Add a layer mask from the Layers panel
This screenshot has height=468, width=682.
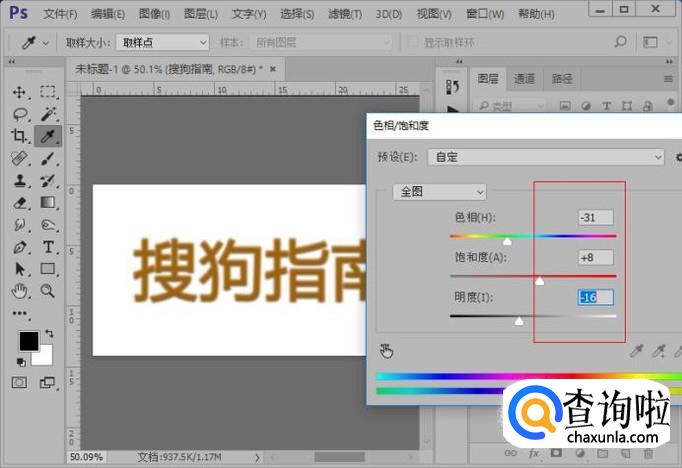(556, 453)
